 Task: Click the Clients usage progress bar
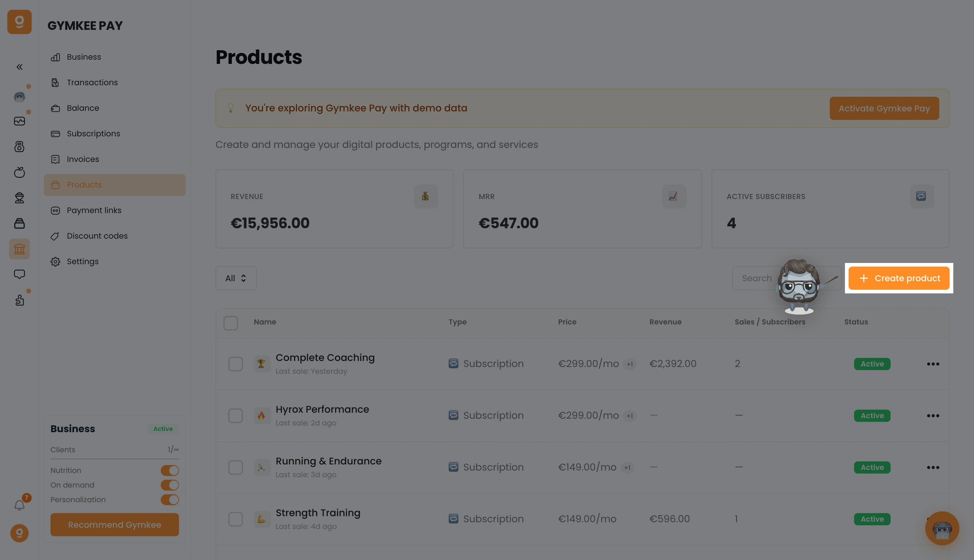[x=114, y=459]
